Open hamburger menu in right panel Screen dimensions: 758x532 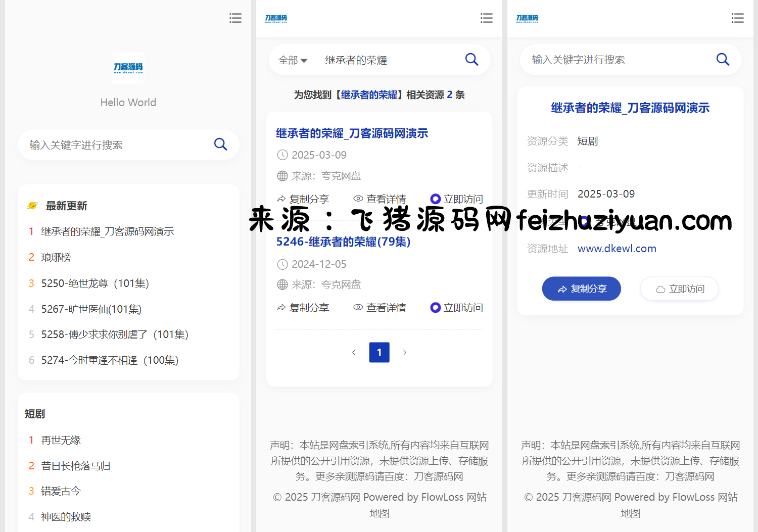pos(737,18)
